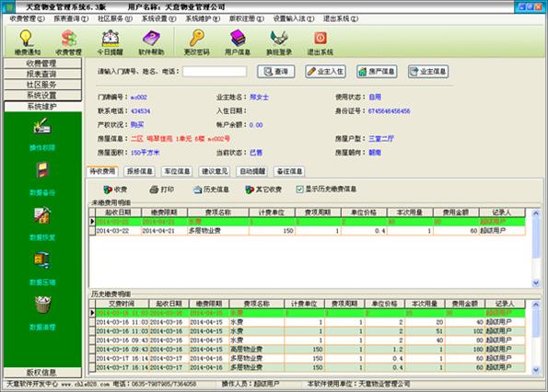Viewport: 548px width, 392px height.
Task: Click 收费 button with colored cubes icon
Action: click(x=115, y=190)
